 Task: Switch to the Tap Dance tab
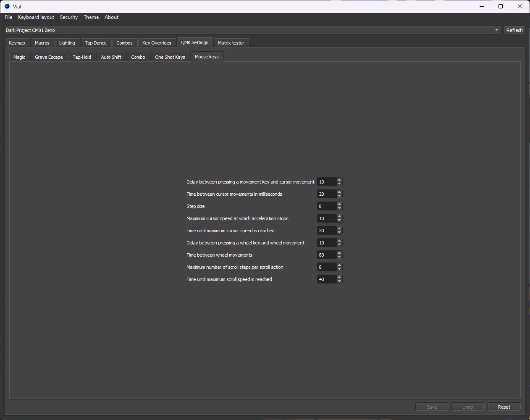pos(96,43)
